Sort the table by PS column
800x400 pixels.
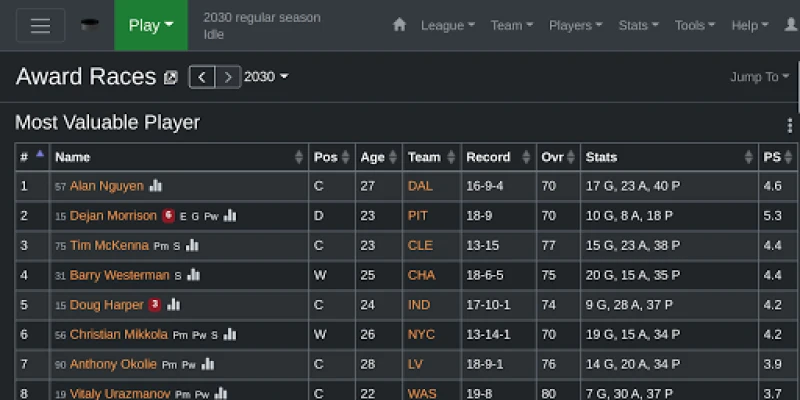coord(778,157)
